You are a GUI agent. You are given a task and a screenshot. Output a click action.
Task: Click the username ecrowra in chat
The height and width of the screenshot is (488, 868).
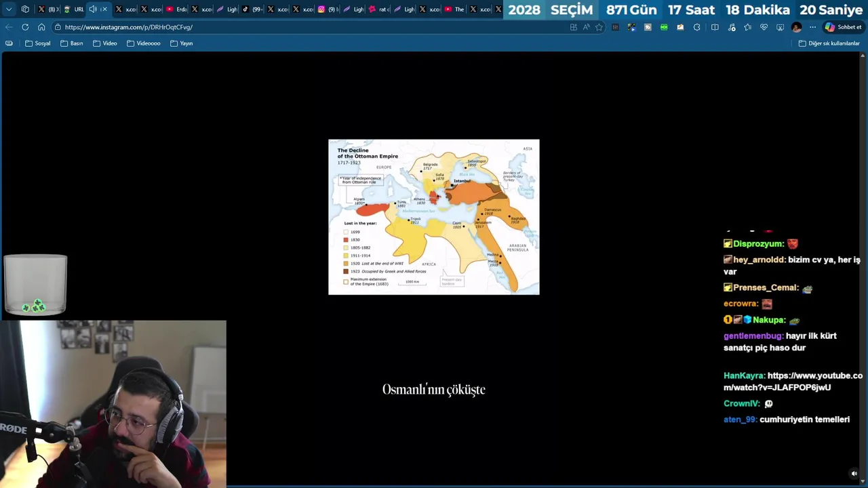[741, 304]
